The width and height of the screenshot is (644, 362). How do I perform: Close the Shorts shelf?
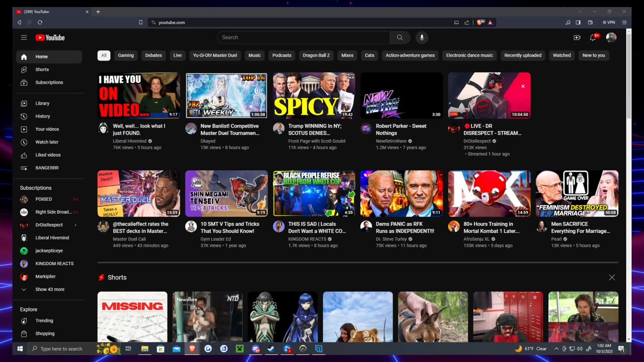612,278
